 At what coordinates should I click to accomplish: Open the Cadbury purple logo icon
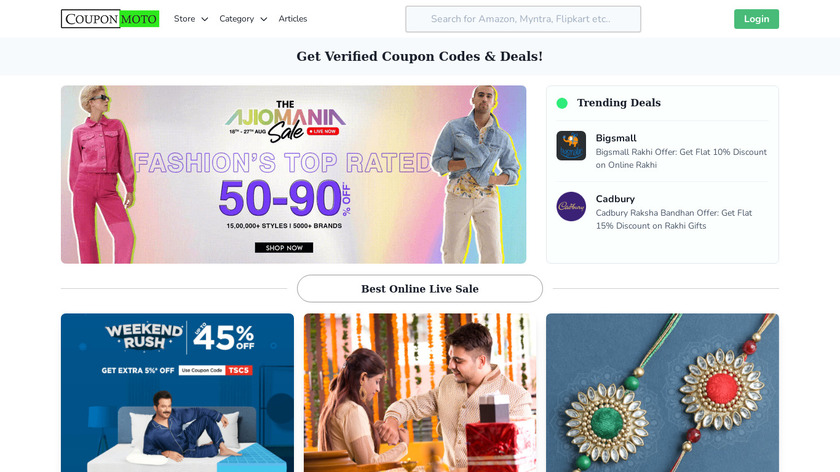[571, 206]
